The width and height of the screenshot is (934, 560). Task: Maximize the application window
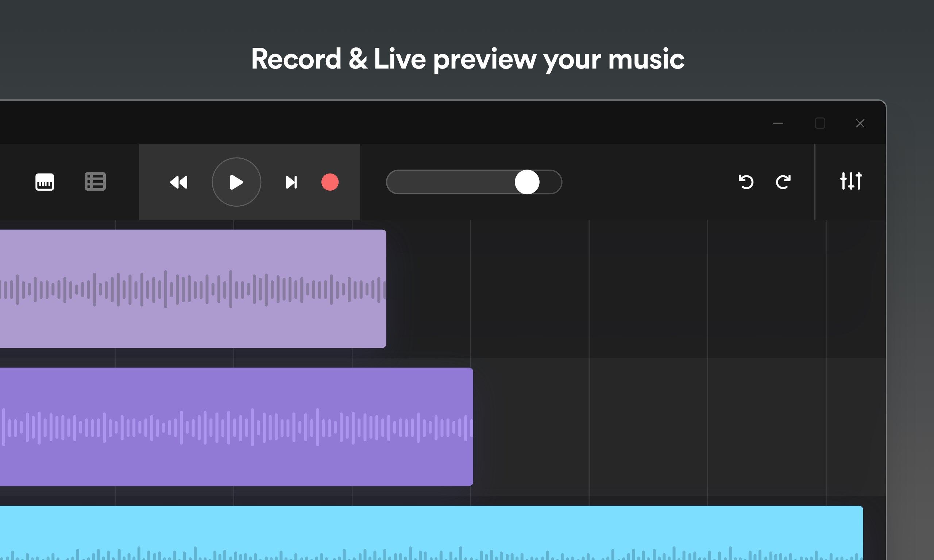point(820,123)
